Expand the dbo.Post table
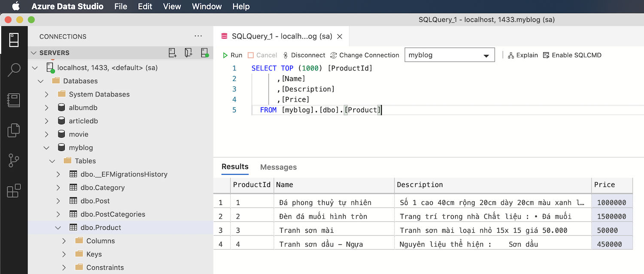 pyautogui.click(x=58, y=201)
